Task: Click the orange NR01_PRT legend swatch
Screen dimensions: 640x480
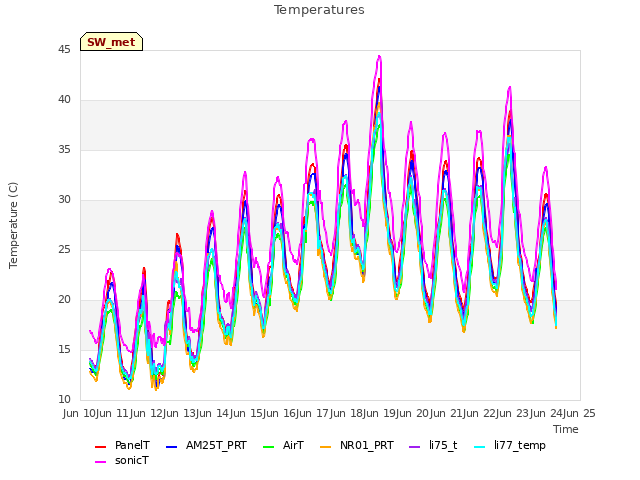Action: (x=326, y=447)
